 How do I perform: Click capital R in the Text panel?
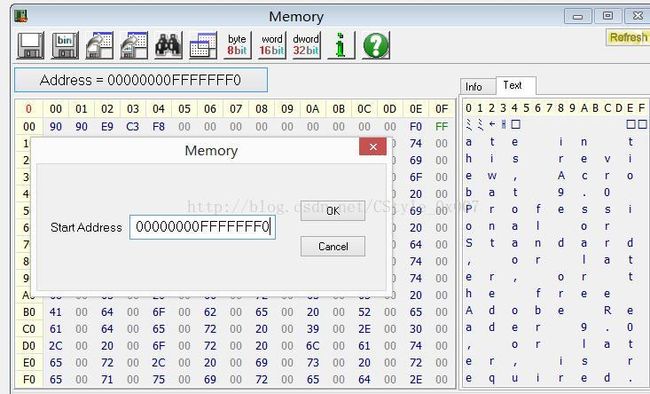607,310
